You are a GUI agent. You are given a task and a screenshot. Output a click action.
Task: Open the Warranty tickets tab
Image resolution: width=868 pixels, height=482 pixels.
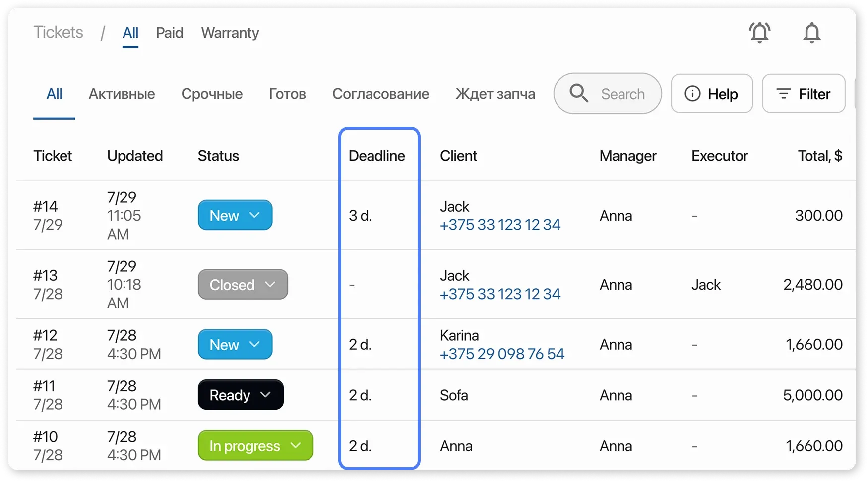pyautogui.click(x=230, y=33)
